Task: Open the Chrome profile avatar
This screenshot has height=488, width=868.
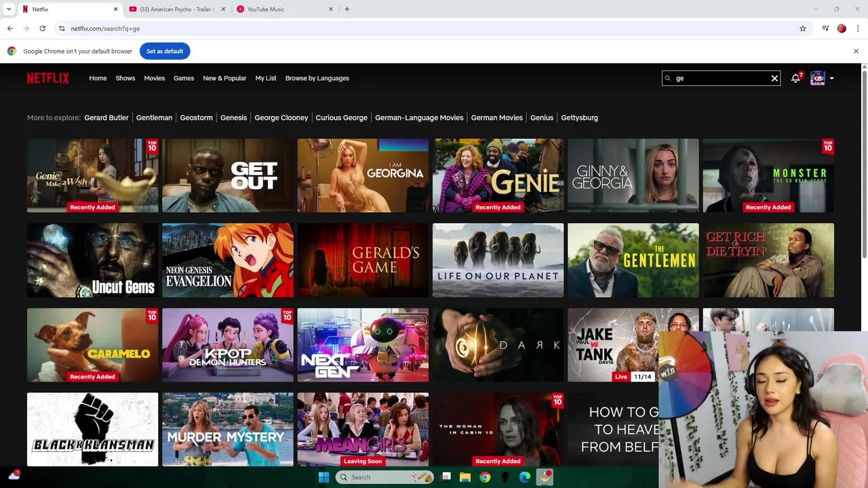Action: (x=842, y=28)
